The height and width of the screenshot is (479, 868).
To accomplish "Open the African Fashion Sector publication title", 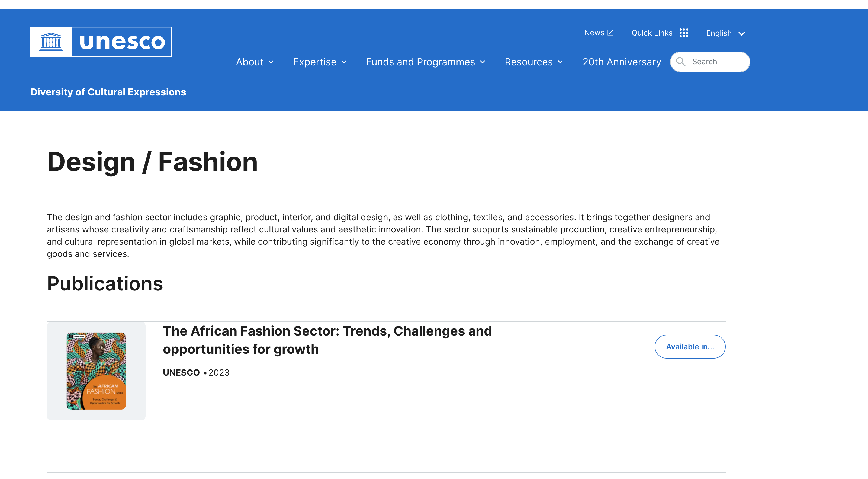I will (x=327, y=340).
